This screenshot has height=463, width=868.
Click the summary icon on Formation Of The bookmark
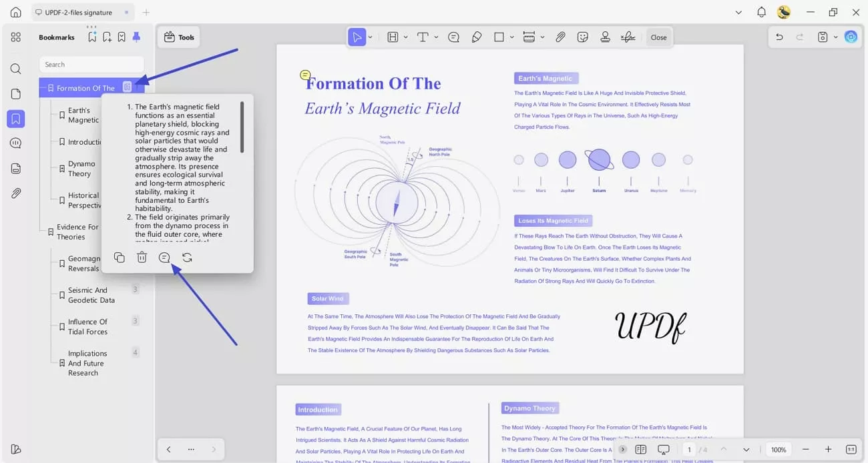pyautogui.click(x=128, y=87)
